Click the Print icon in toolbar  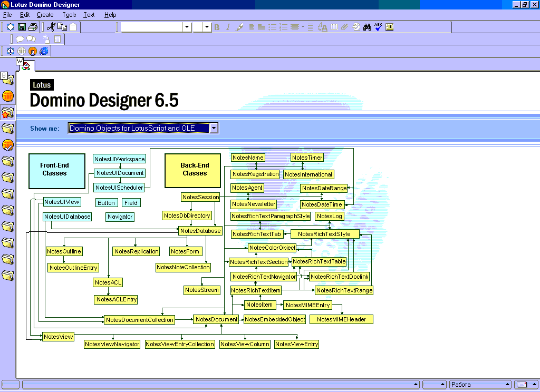33,27
